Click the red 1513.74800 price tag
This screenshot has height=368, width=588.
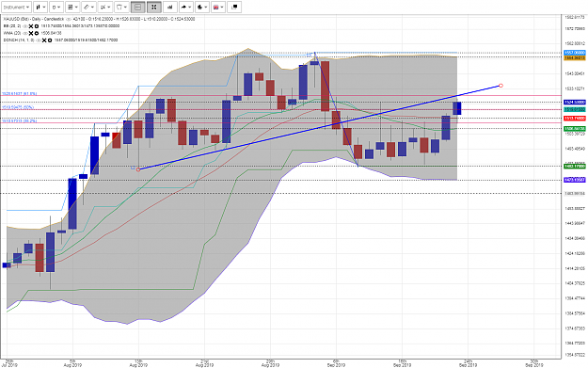[575, 119]
